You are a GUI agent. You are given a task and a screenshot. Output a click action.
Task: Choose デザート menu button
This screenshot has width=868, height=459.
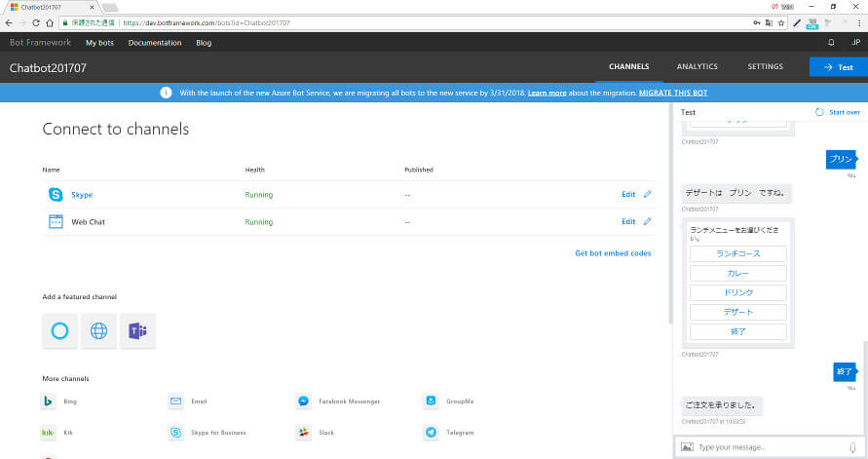(737, 312)
